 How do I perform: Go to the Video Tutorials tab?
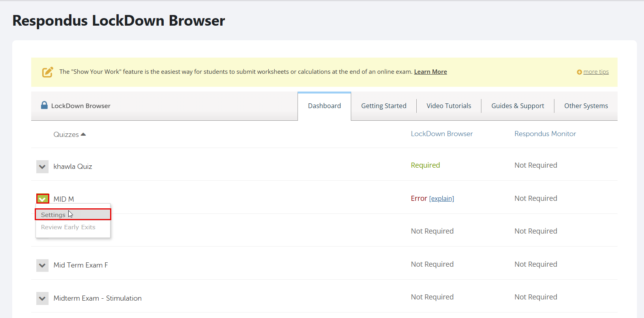tap(449, 106)
